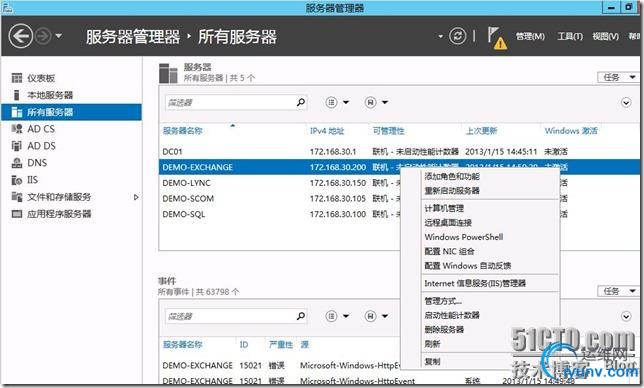Open the 工具(T) menu

pos(570,37)
